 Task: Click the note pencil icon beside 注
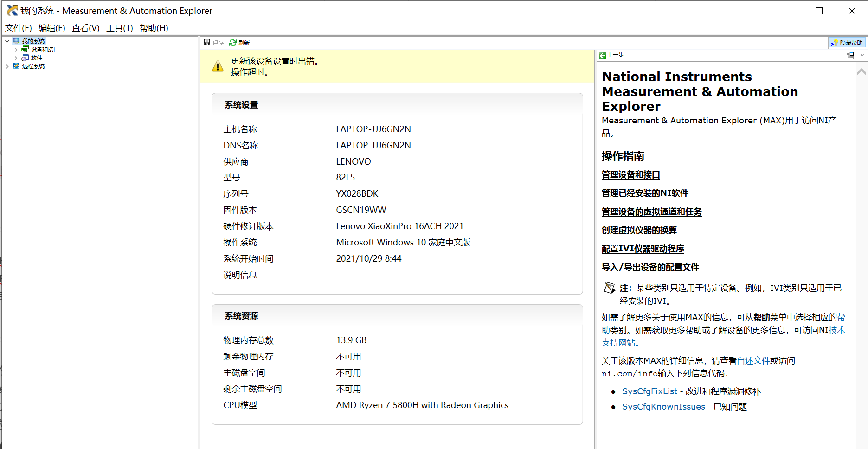tap(610, 288)
